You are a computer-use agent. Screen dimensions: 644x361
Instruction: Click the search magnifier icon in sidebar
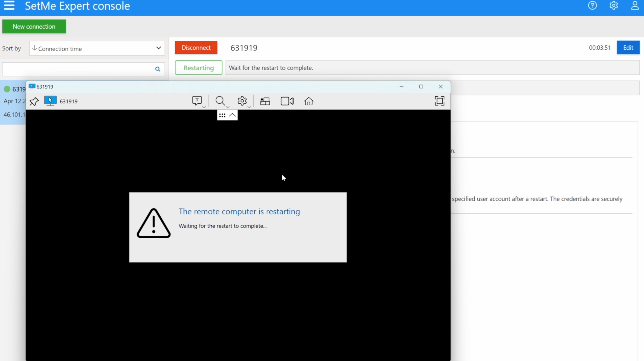[x=158, y=69]
